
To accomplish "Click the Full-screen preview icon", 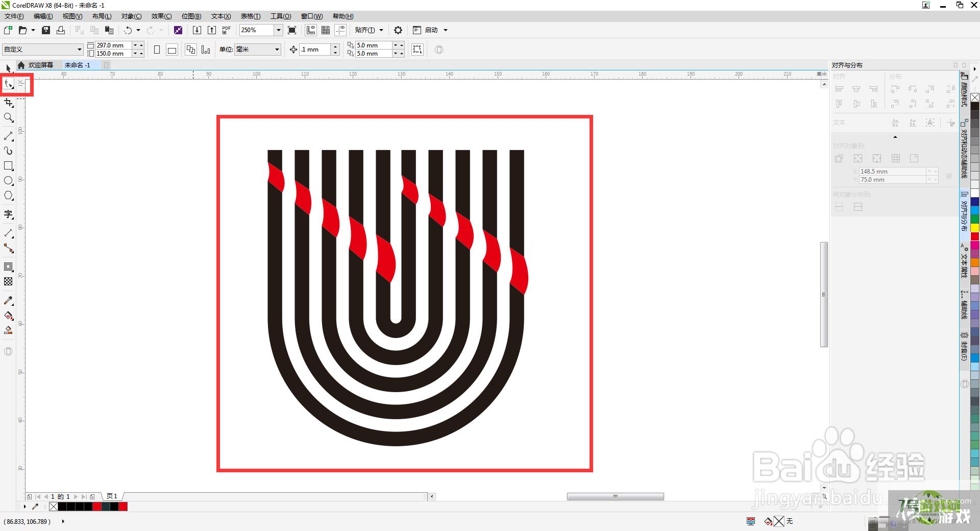I will click(292, 30).
